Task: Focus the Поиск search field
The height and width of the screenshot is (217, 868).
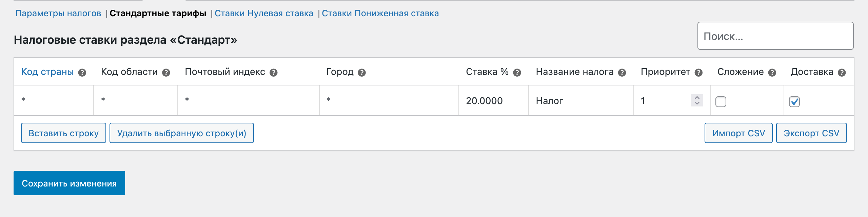Action: [x=775, y=36]
